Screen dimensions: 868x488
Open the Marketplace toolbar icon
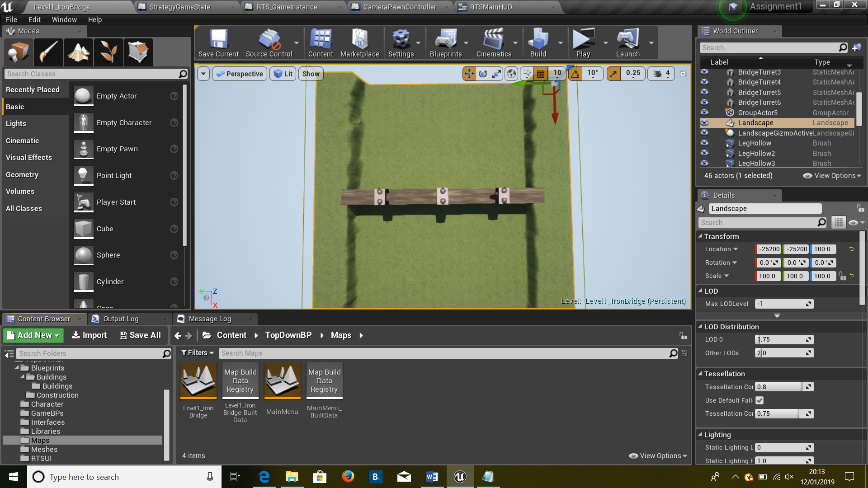tap(359, 43)
